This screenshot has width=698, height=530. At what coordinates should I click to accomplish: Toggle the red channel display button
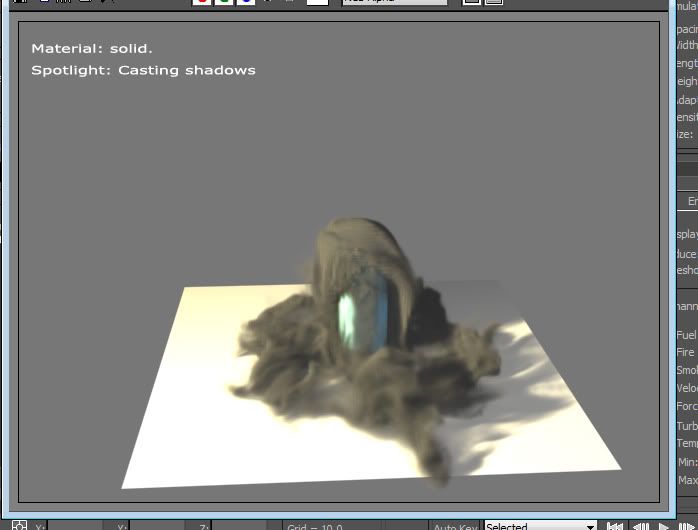(x=202, y=2)
